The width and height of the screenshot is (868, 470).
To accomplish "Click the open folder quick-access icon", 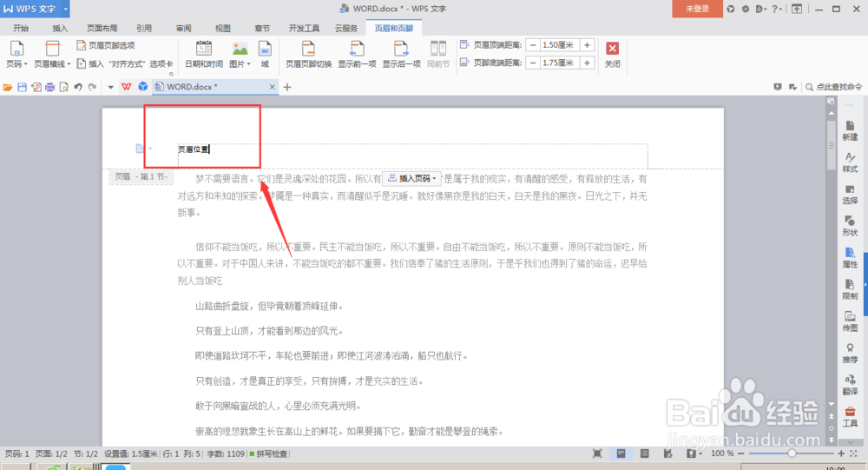I will point(8,87).
